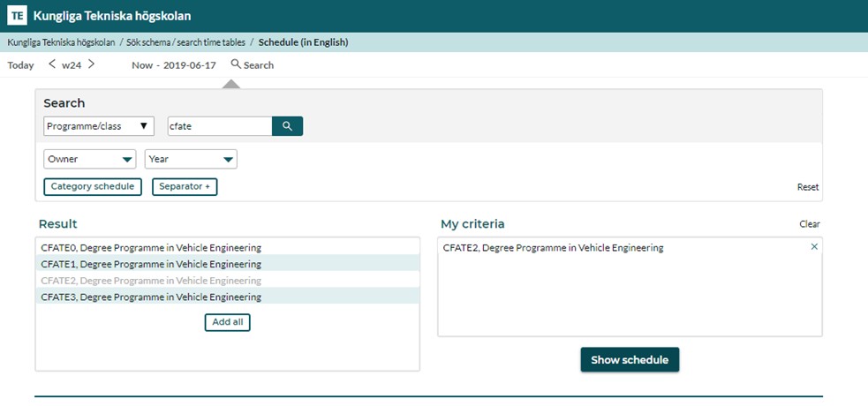Click the Category schedule button

click(93, 187)
